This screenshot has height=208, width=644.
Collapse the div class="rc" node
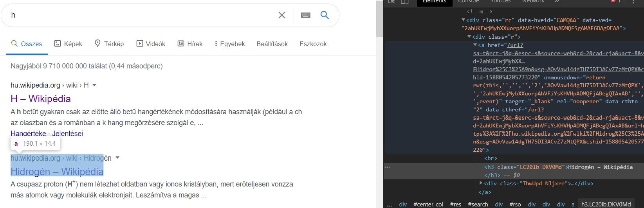pos(464,20)
